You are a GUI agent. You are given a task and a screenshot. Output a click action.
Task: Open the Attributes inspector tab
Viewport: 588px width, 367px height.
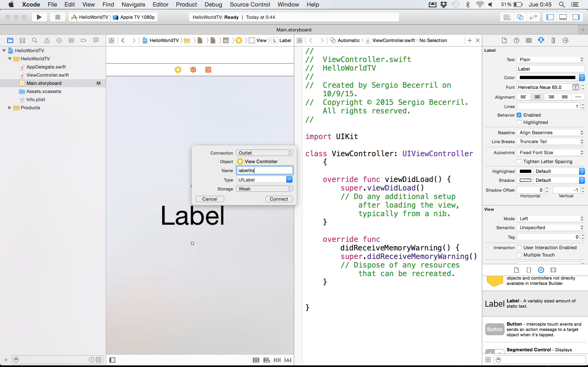[x=541, y=40]
